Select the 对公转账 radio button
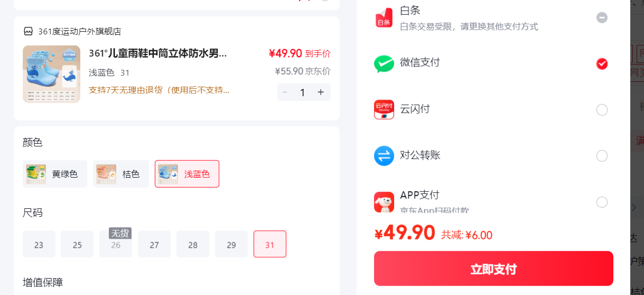 (602, 156)
